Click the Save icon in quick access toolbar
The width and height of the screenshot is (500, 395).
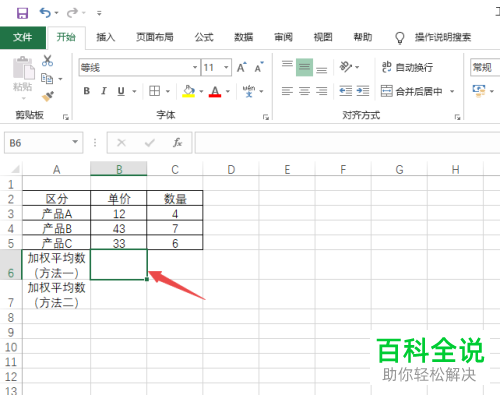click(22, 13)
